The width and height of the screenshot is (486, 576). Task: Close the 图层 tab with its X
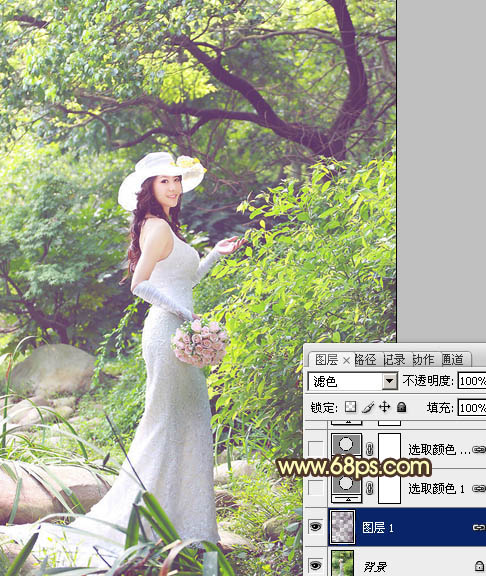pos(346,361)
